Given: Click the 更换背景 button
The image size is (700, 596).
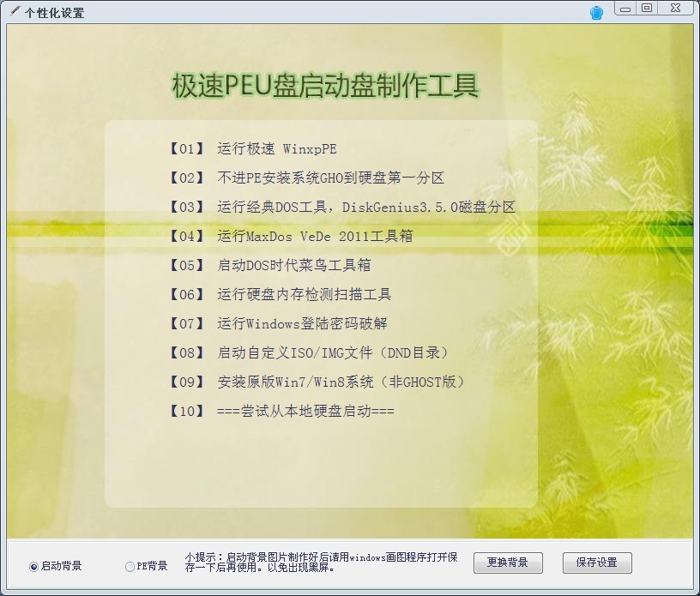Looking at the screenshot, I should 508,563.
